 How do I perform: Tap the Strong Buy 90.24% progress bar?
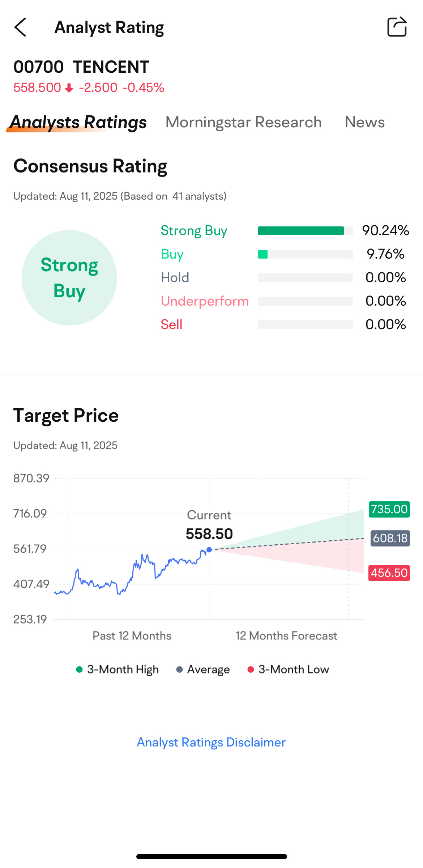click(x=305, y=231)
